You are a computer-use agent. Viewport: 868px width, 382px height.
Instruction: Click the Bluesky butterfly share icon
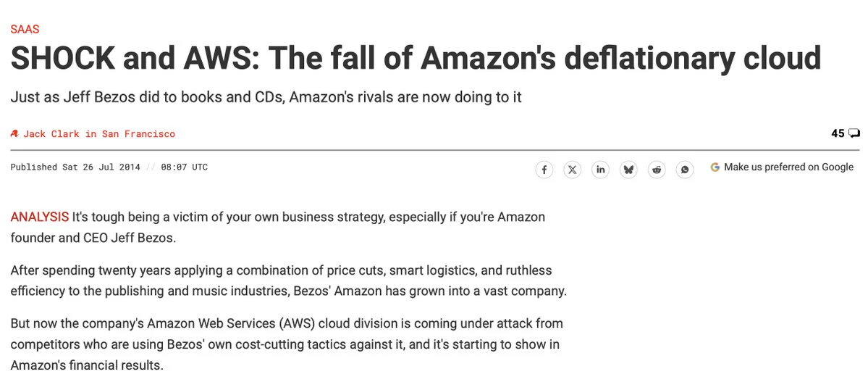pyautogui.click(x=628, y=170)
